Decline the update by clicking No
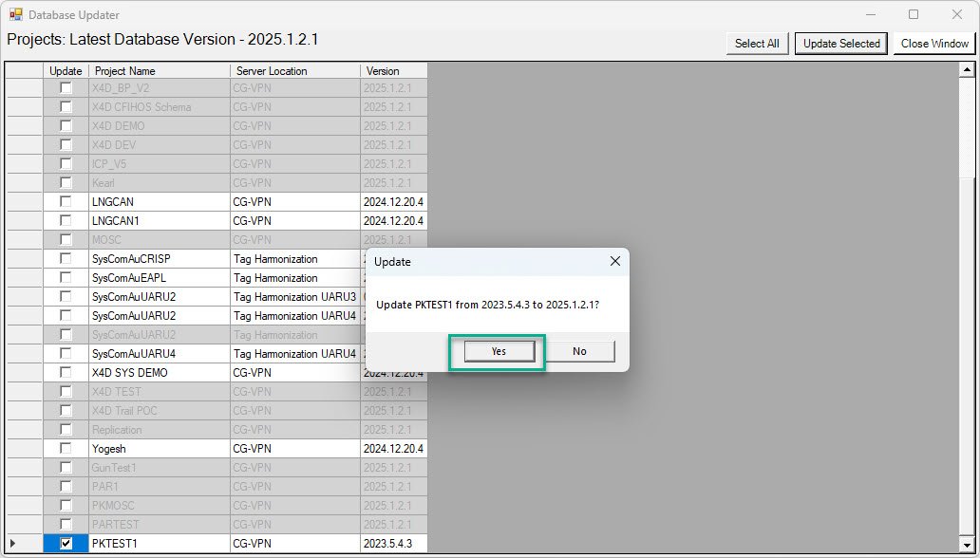980x558 pixels. pyautogui.click(x=579, y=351)
